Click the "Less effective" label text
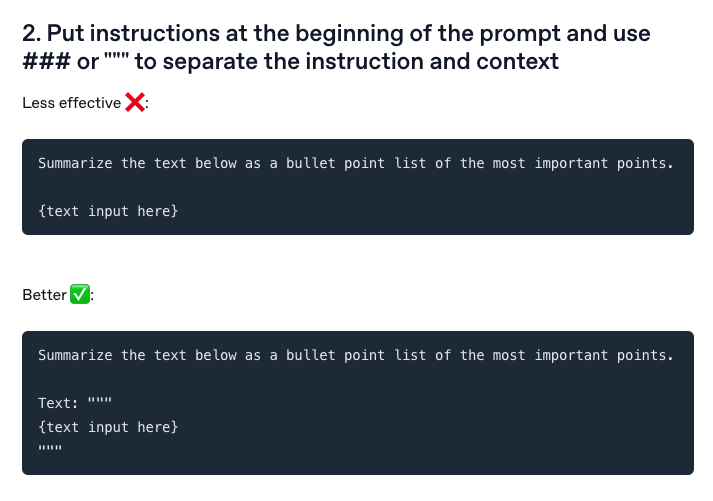 coord(71,103)
